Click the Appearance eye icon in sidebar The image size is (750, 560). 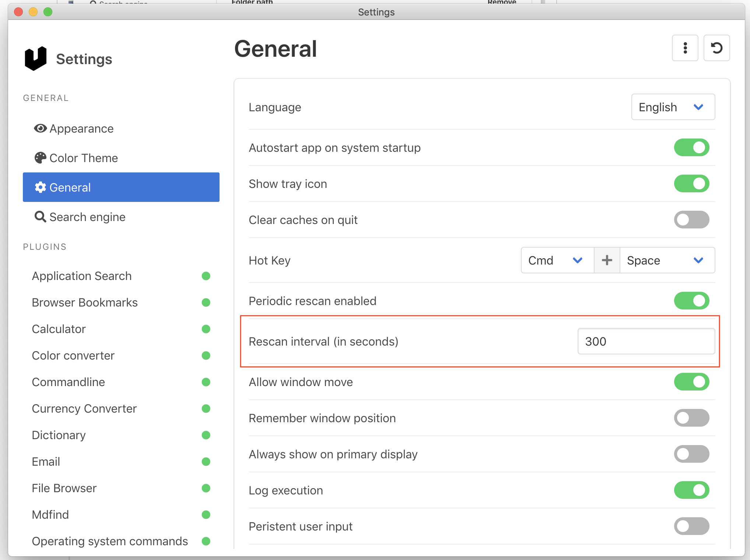coord(40,128)
